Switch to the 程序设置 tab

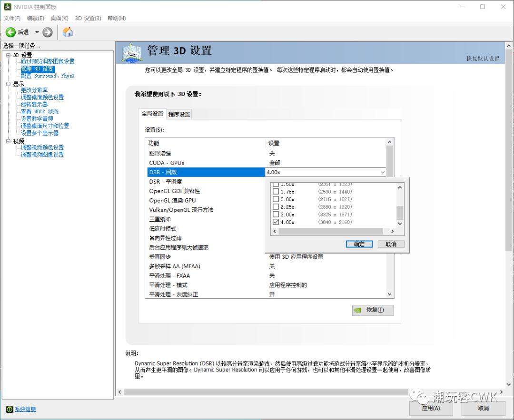coord(179,114)
